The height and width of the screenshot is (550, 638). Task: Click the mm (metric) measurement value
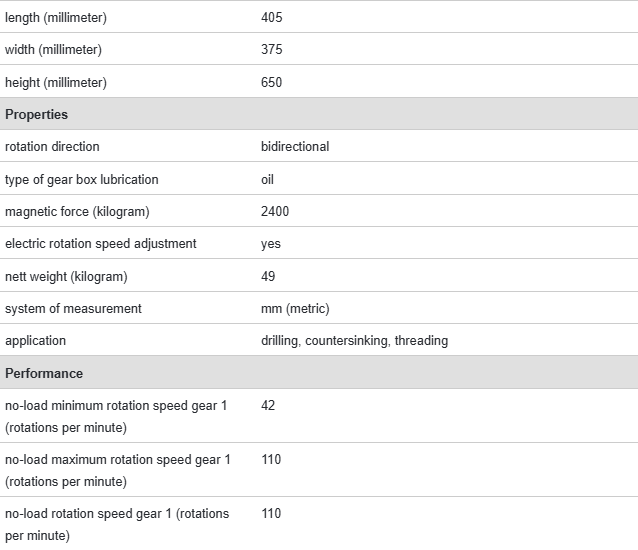(295, 308)
